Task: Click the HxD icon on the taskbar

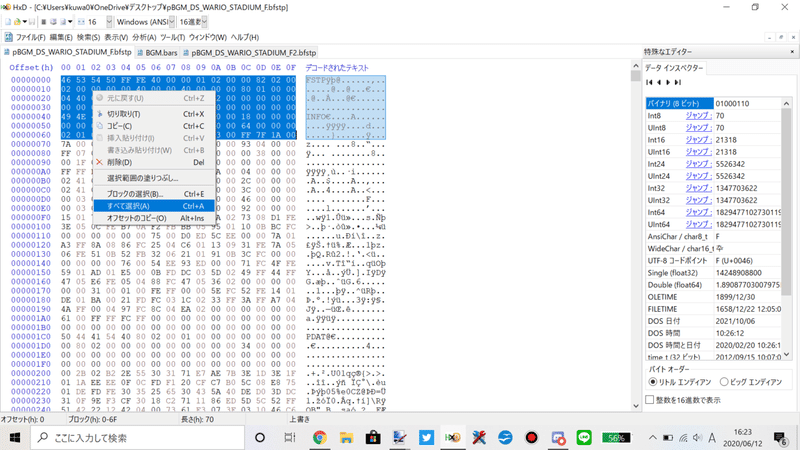Action: click(x=453, y=438)
